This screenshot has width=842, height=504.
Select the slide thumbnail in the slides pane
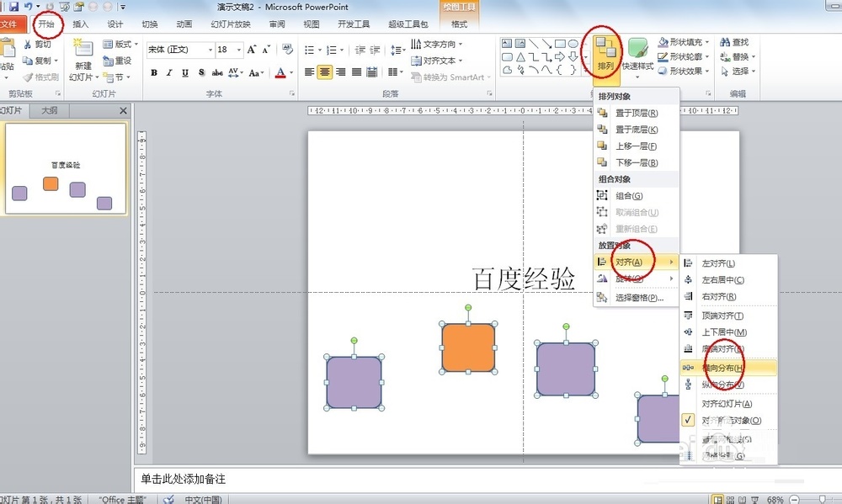point(66,168)
